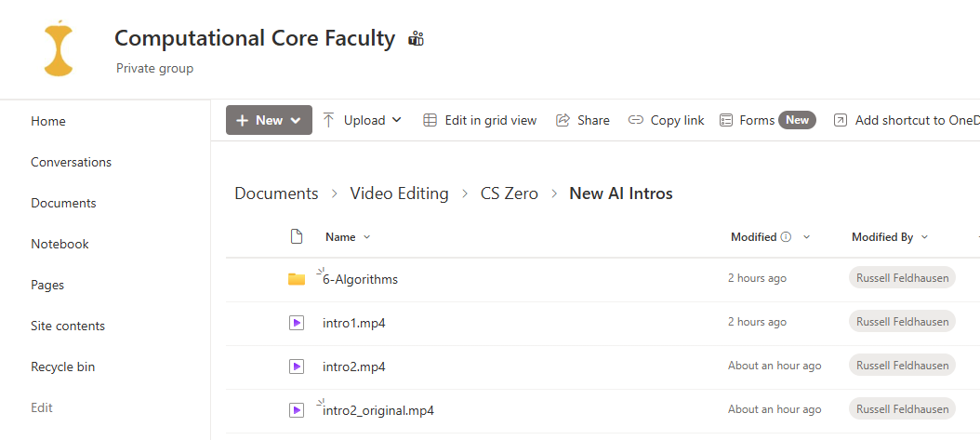The width and height of the screenshot is (980, 440).
Task: Open Site contents in the left navigation
Action: (68, 326)
